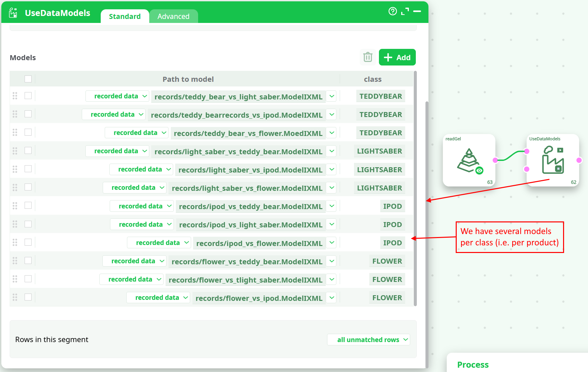Grab the drag handle of the first model row
Screen dimensions: 588x372
[15, 96]
